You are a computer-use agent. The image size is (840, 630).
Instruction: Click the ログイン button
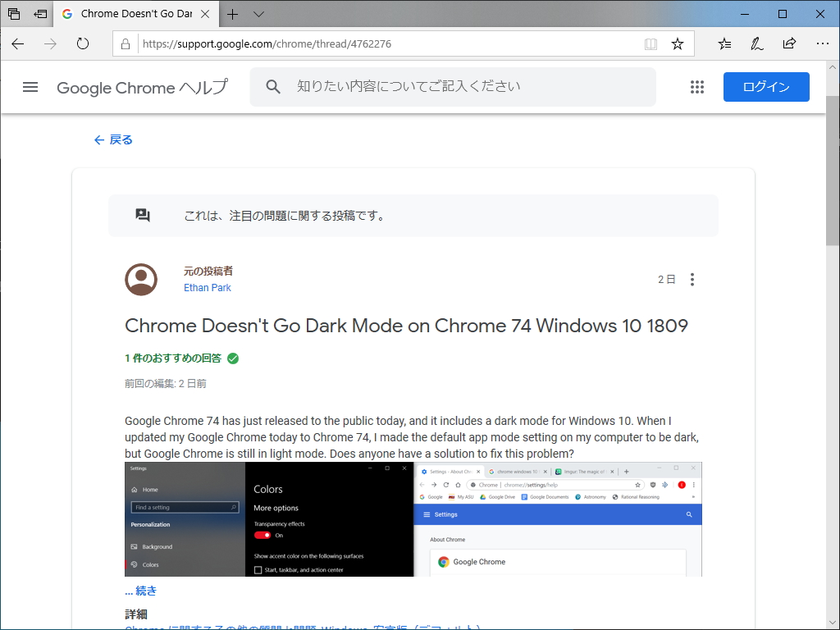click(766, 87)
